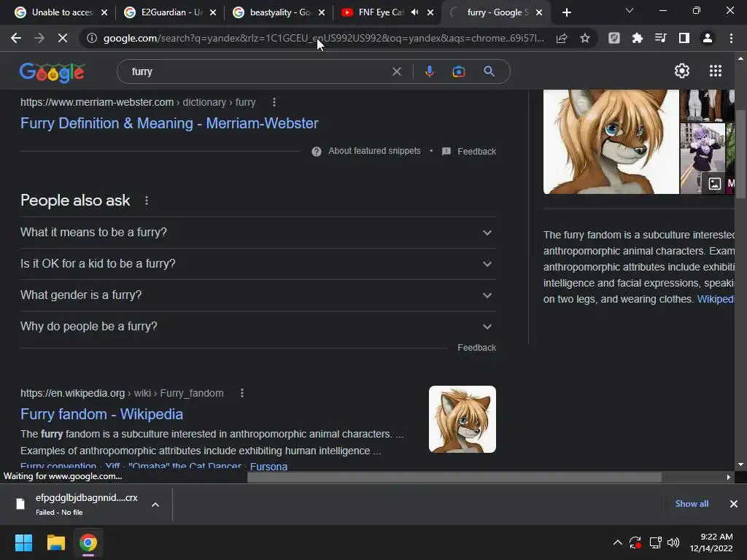
Task: Open File Explorer from taskbar
Action: point(55,542)
